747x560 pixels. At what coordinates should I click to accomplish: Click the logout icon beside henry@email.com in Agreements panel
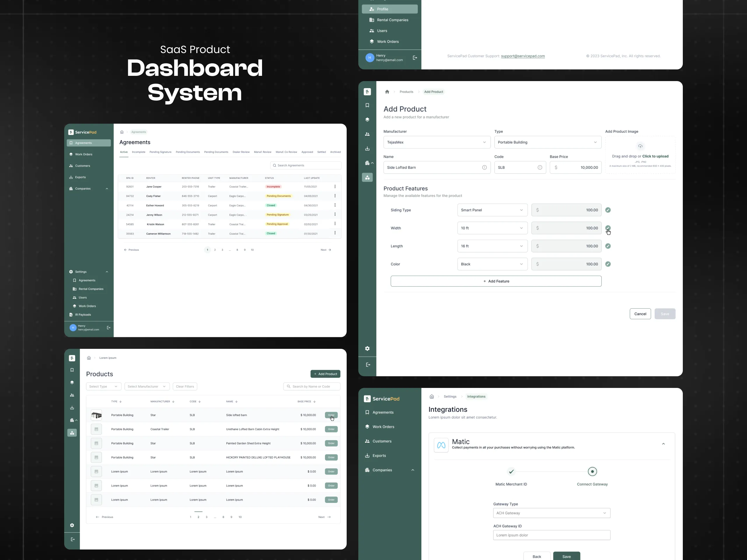coord(109,328)
